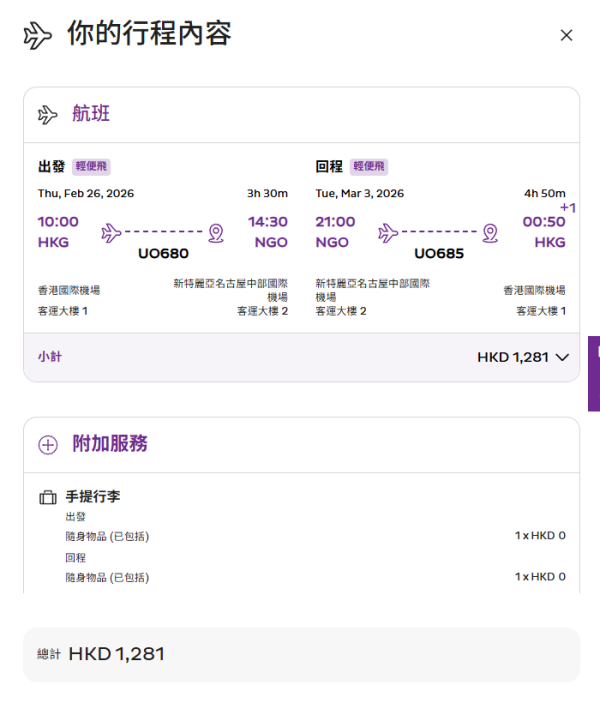Click the 你的行程內容 page title

coord(149,33)
